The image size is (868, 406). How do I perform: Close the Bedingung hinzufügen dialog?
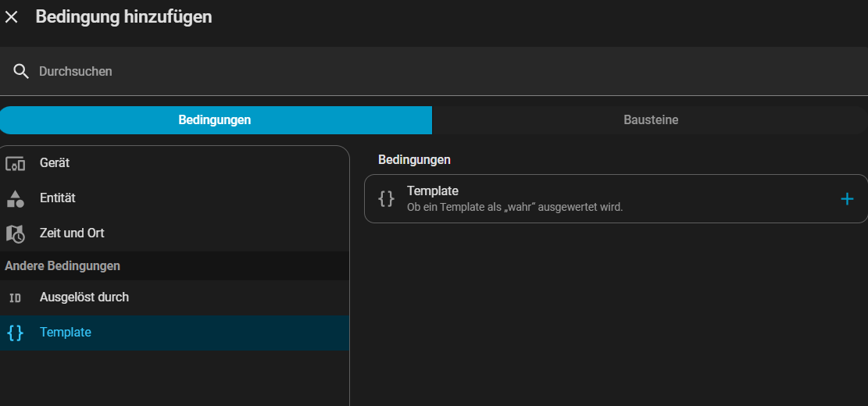(12, 17)
